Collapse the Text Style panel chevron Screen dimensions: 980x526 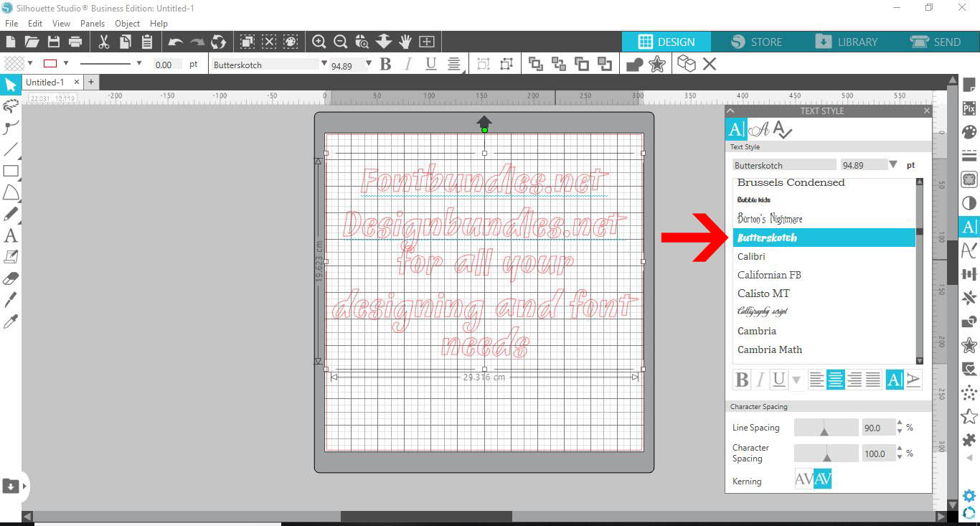[x=730, y=111]
